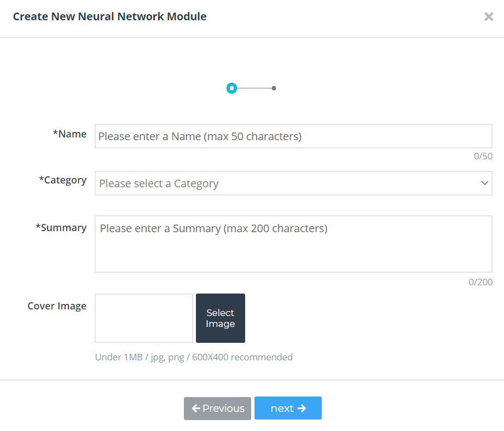Go back with the Previous button
The width and height of the screenshot is (504, 431).
pos(217,408)
